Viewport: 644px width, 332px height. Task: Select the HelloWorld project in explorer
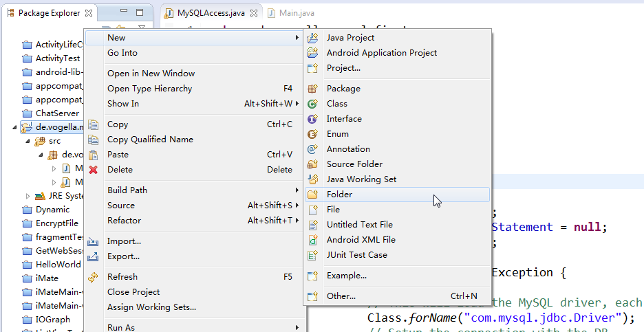pos(58,265)
